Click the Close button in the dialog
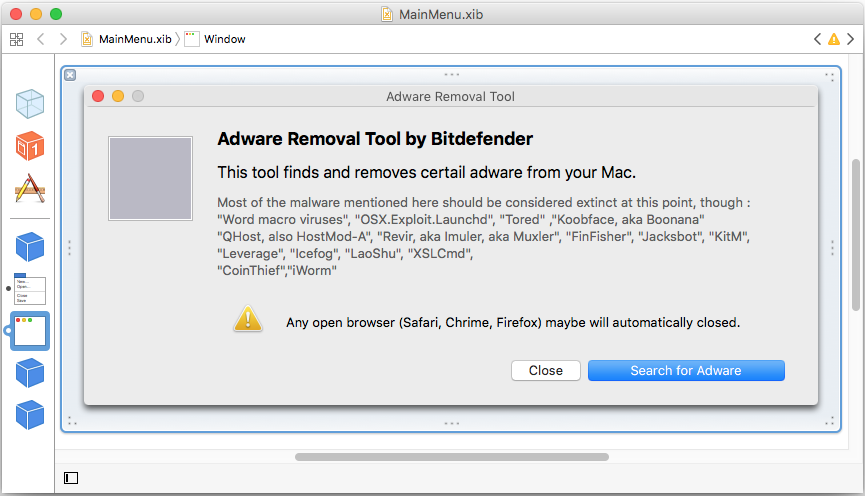 (x=546, y=371)
